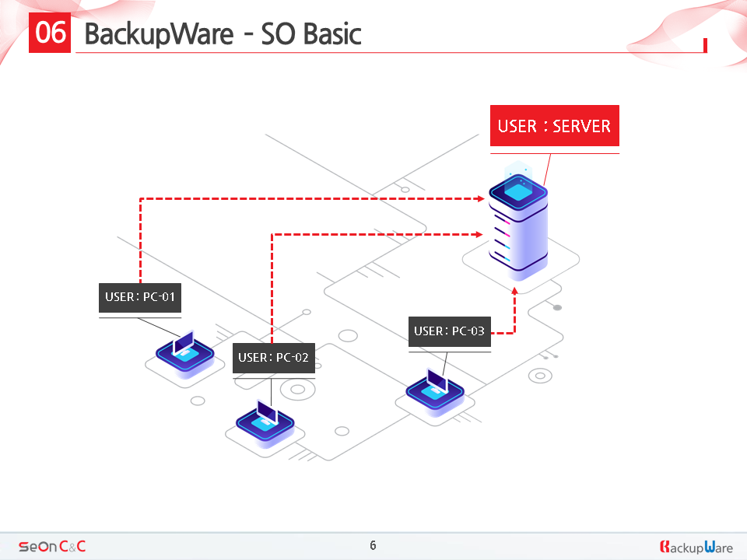The image size is (747, 560).
Task: Click the USER : SERVER red label
Action: tap(555, 126)
